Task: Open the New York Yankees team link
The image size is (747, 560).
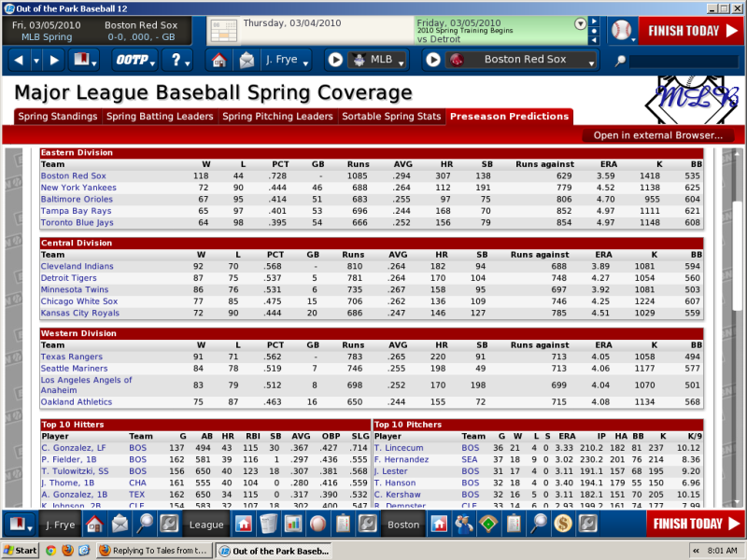Action: click(x=78, y=188)
